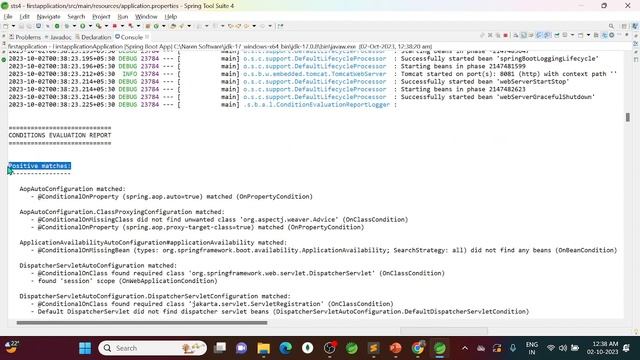
Task: Open the Run menu
Action: [x=122, y=17]
